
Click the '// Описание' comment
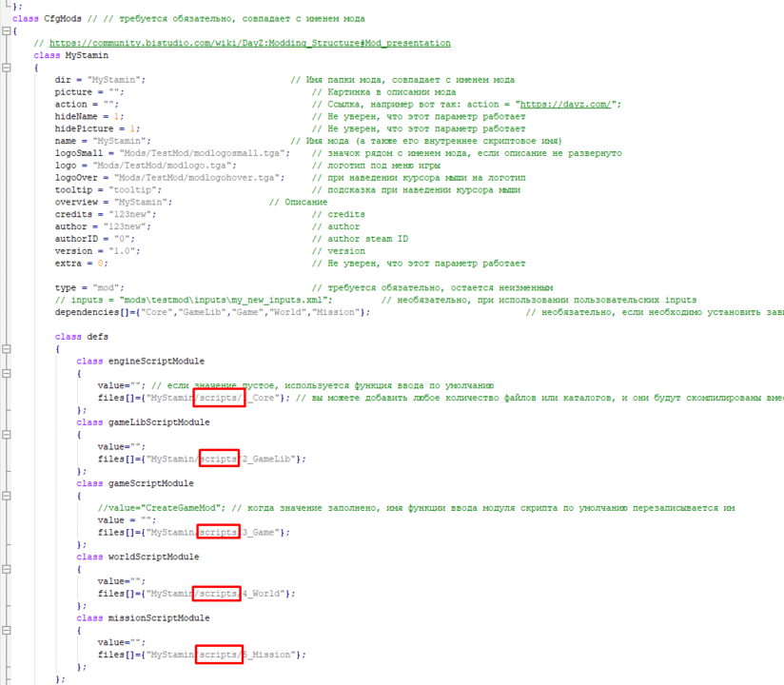click(298, 202)
